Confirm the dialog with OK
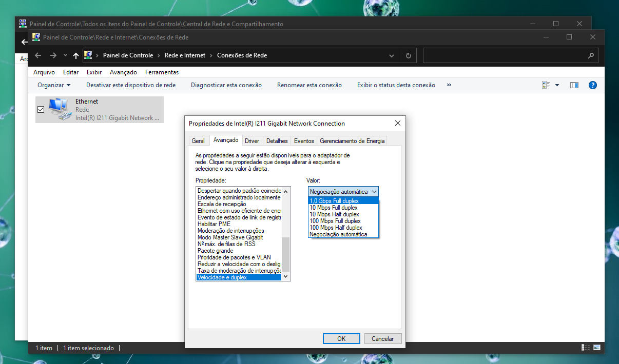This screenshot has height=364, width=619. click(x=341, y=338)
